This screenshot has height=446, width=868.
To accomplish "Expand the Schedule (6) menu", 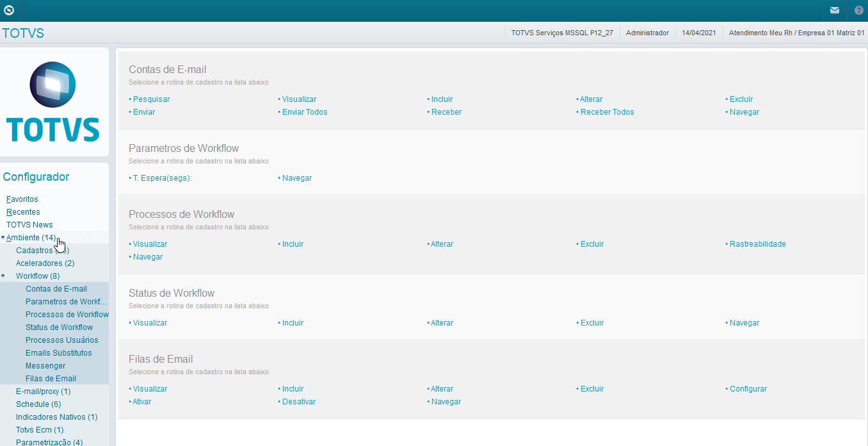I will (x=38, y=404).
